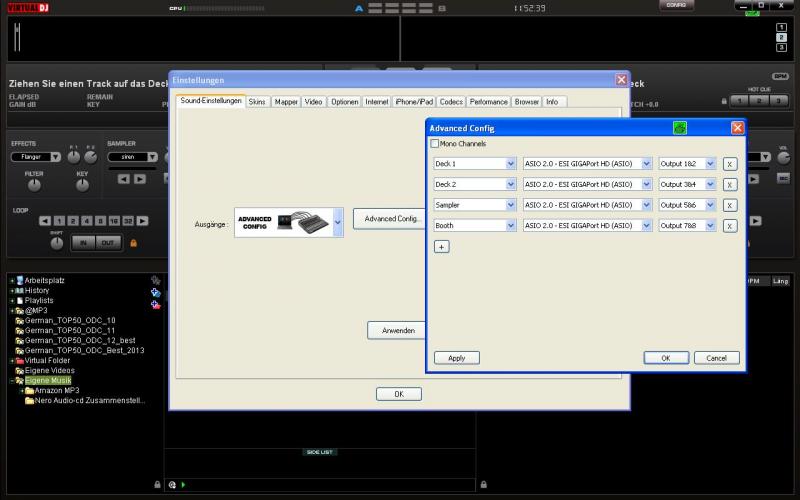Add a new output row with plus
The image size is (800, 500).
[441, 247]
